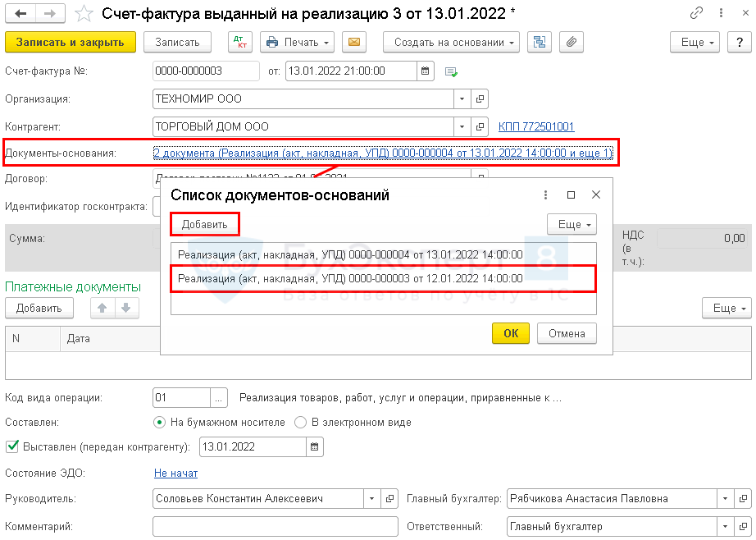Screen dimensions: 756x540
Task: Select the На бумажном носителе radio option
Action: coord(160,423)
